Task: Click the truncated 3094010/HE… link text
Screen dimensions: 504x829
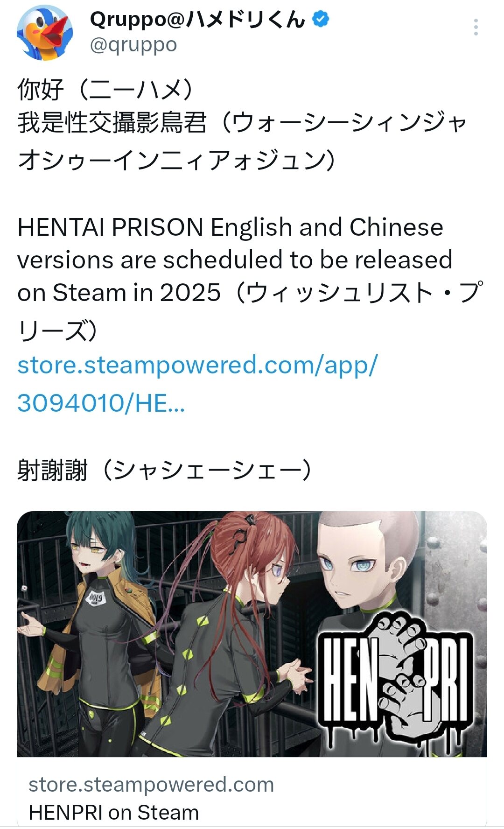Action: click(101, 403)
